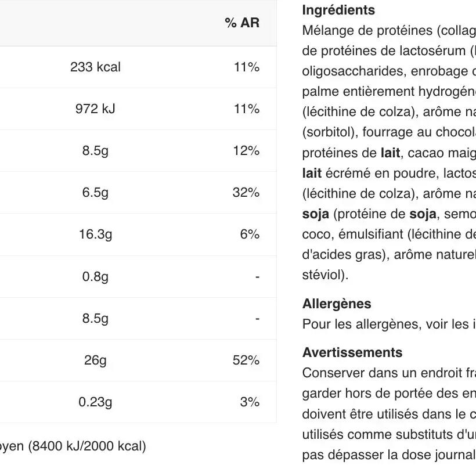Click the 972 kJ energy value
The width and height of the screenshot is (476, 476).
95,109
